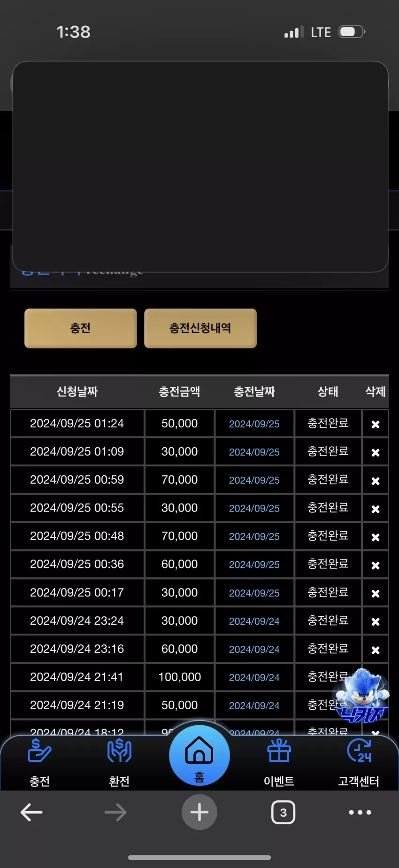Open the tab switcher showing 3 tabs
Viewport: 399px width, 868px height.
coord(283,812)
